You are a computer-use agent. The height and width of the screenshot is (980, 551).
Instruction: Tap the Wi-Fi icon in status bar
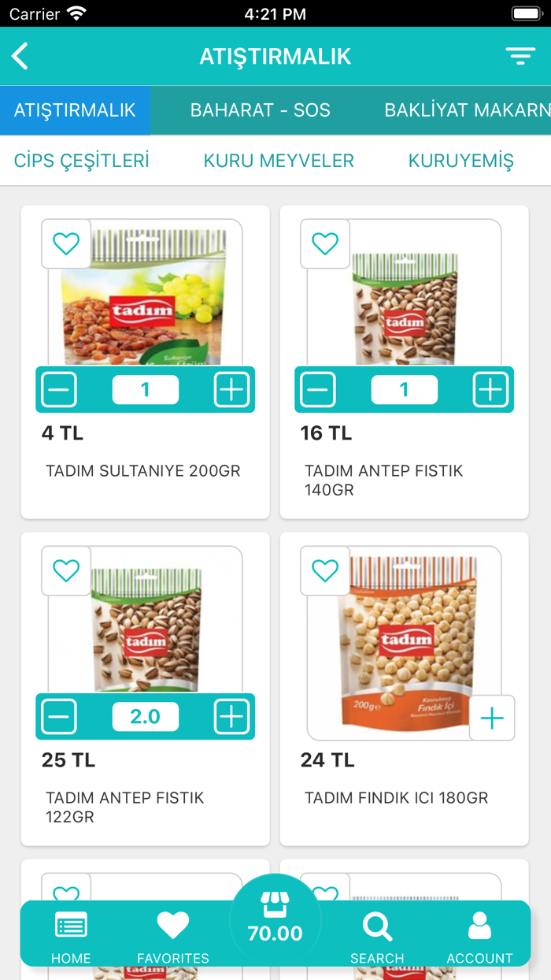coord(76,13)
